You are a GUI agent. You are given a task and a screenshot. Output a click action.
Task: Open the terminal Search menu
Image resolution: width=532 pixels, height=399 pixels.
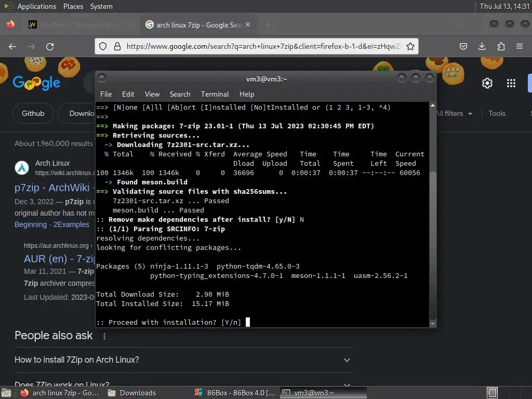(180, 95)
